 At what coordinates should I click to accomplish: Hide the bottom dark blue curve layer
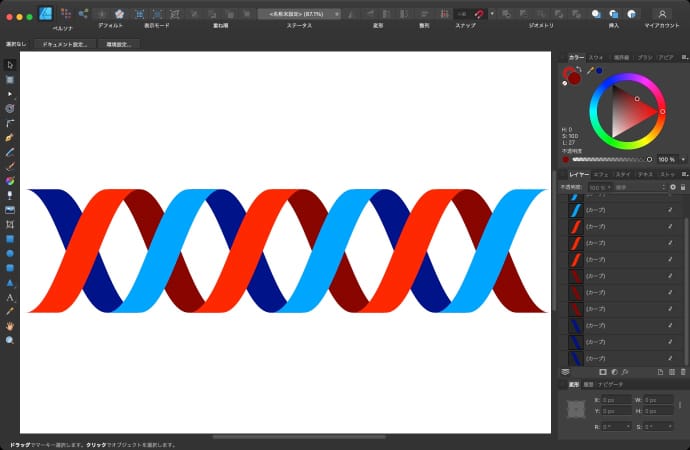[670, 357]
